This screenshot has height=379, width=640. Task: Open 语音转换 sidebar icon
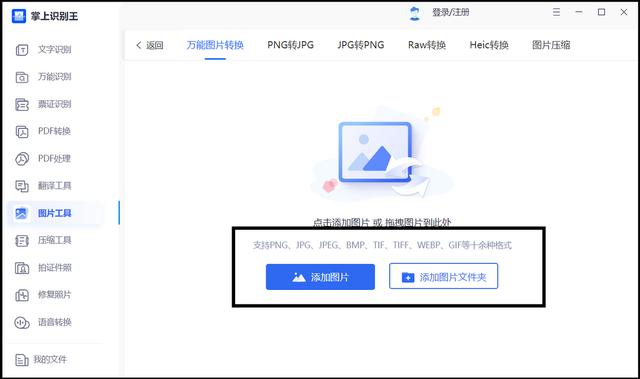(x=22, y=323)
